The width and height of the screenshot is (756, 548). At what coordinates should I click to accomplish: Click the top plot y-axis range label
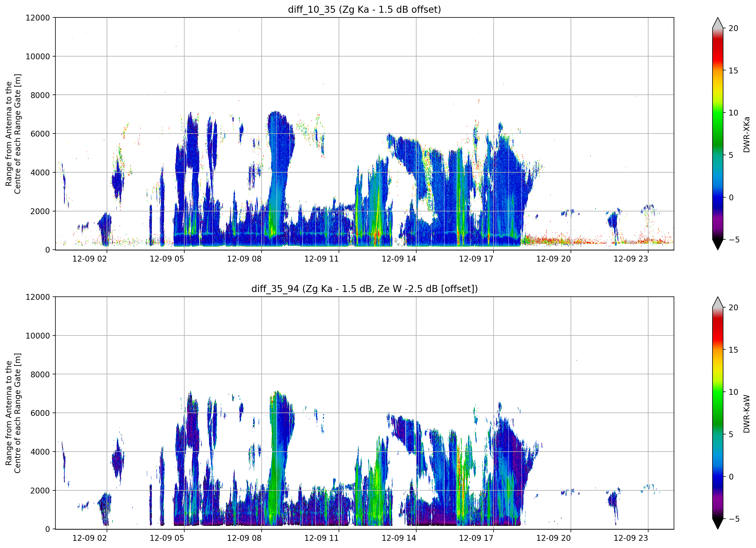(13, 134)
